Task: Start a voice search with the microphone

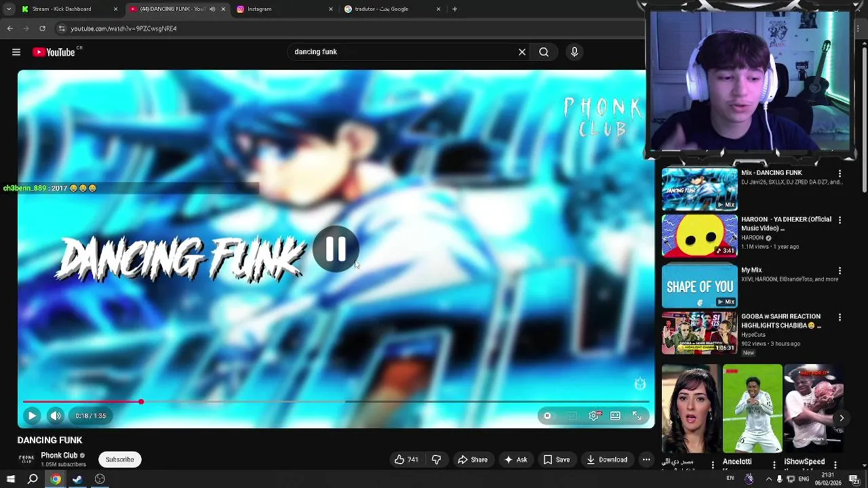Action: click(574, 52)
